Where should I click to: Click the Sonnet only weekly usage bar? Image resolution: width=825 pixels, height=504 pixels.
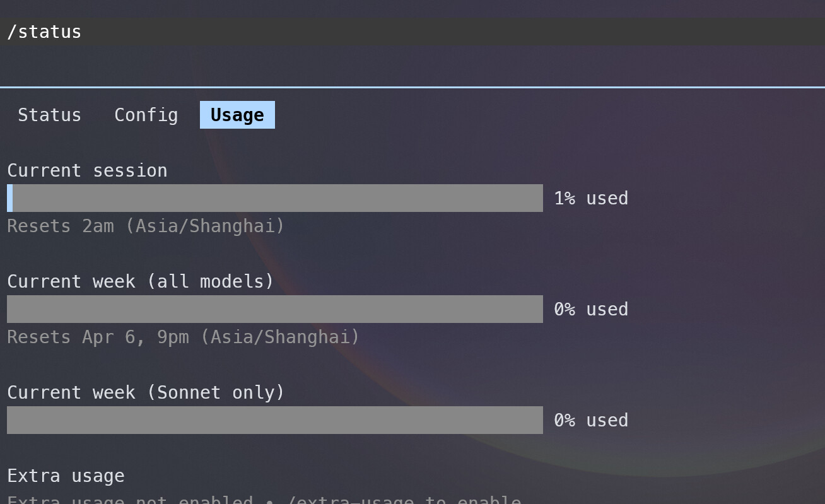(x=275, y=420)
